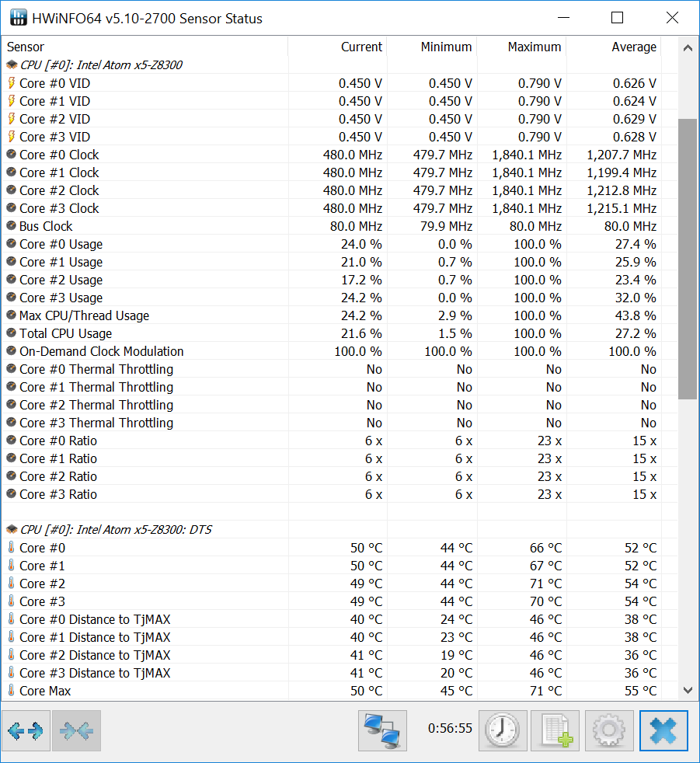Screen dimensions: 700x763
Task: Click the lightning bolt icon beside Core #0 VID
Action: point(11,83)
